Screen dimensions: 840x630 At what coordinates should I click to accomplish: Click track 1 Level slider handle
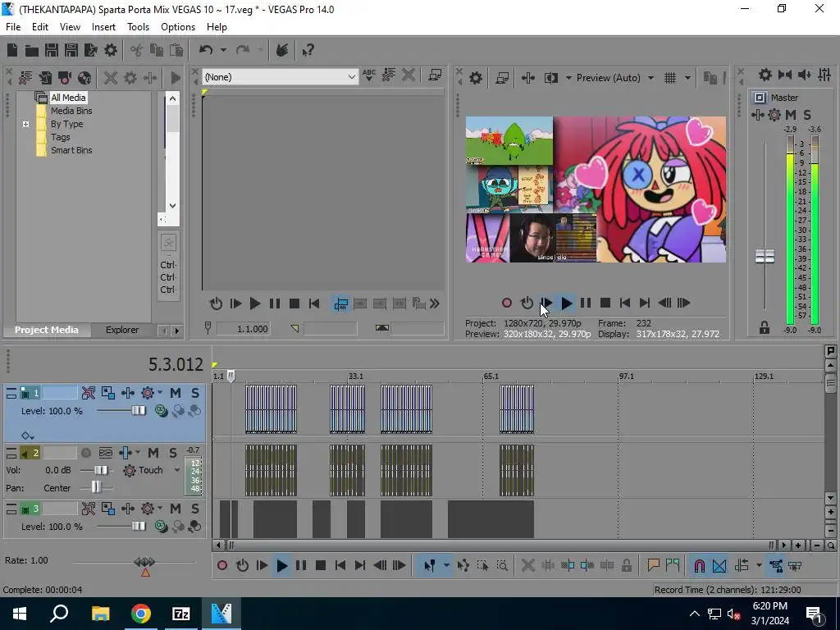click(x=139, y=411)
